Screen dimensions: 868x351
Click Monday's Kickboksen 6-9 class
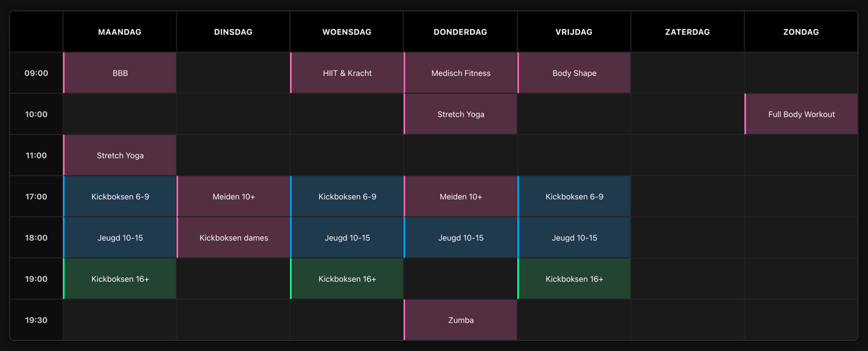click(120, 197)
